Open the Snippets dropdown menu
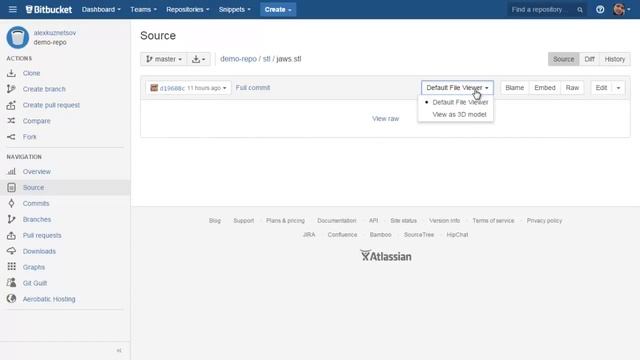This screenshot has width=640, height=360. (x=235, y=9)
